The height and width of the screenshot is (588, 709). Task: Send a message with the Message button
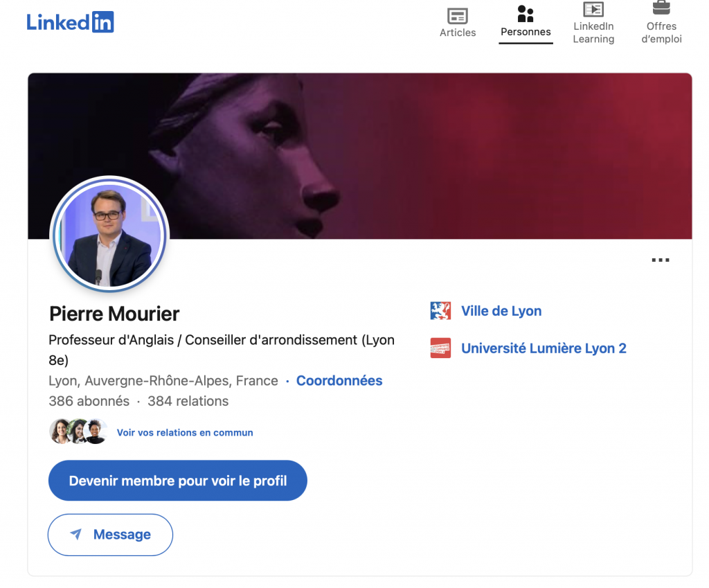[110, 535]
